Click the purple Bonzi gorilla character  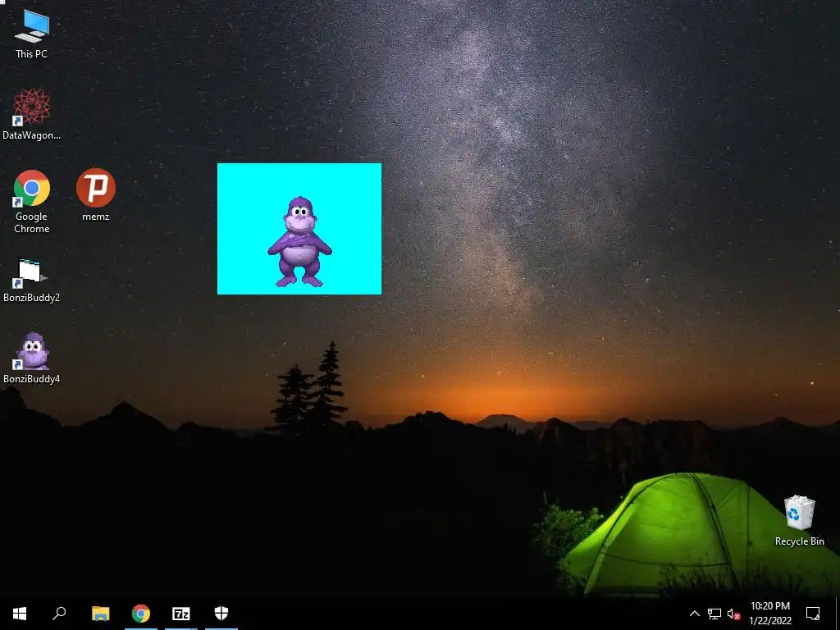(299, 242)
